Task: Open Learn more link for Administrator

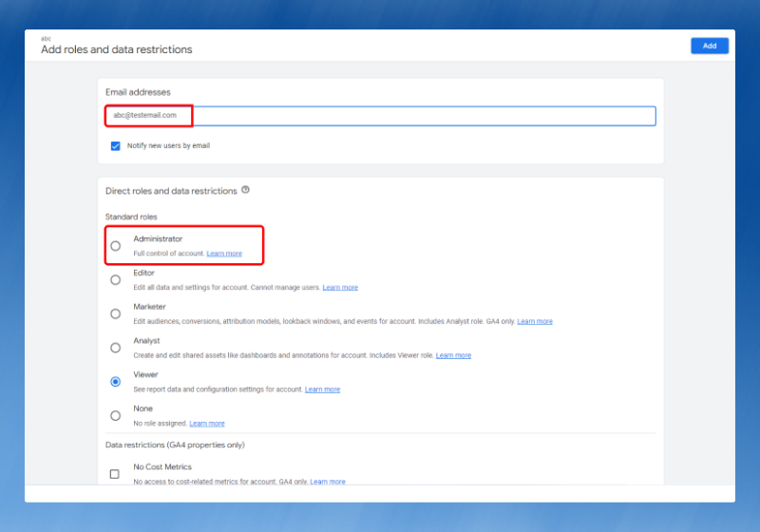Action: click(224, 254)
